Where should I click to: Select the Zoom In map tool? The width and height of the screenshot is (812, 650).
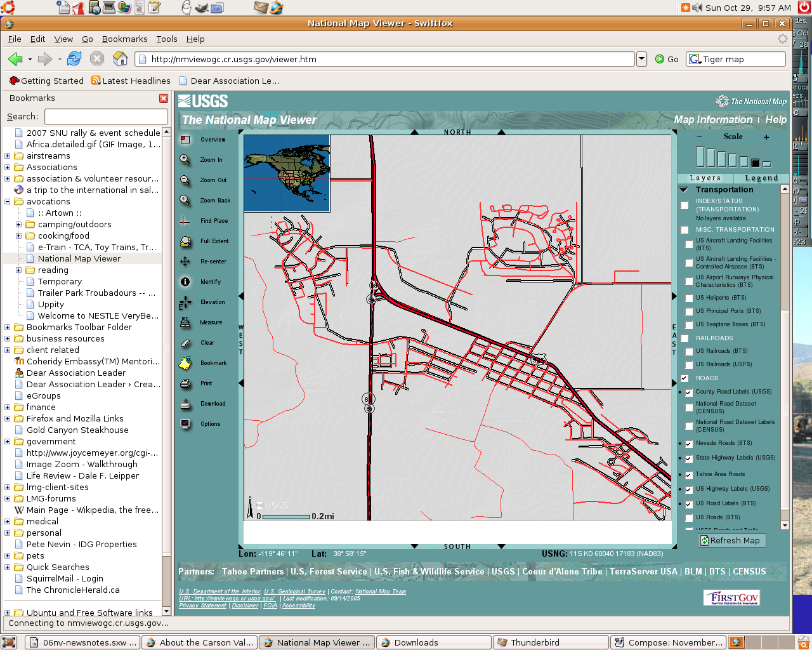[x=185, y=160]
